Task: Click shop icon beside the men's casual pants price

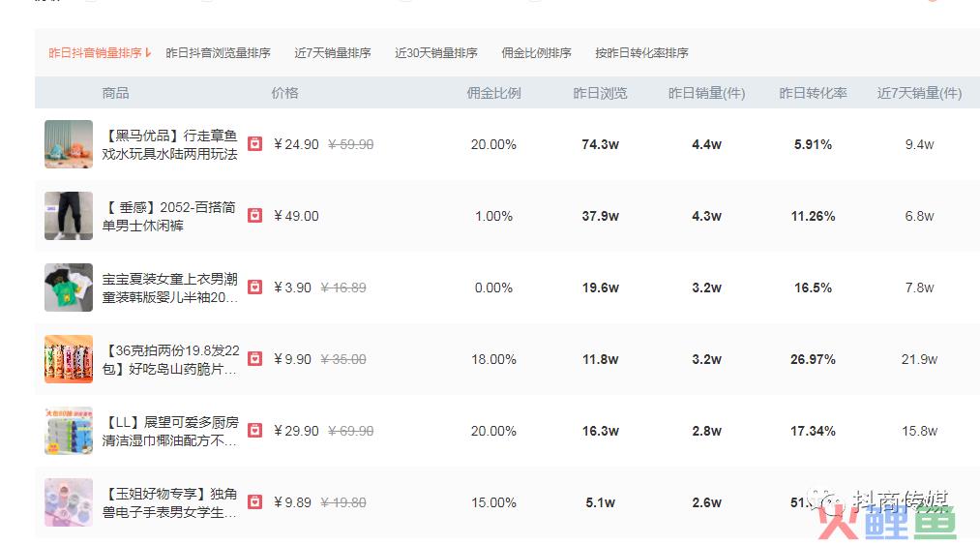Action: pyautogui.click(x=255, y=215)
